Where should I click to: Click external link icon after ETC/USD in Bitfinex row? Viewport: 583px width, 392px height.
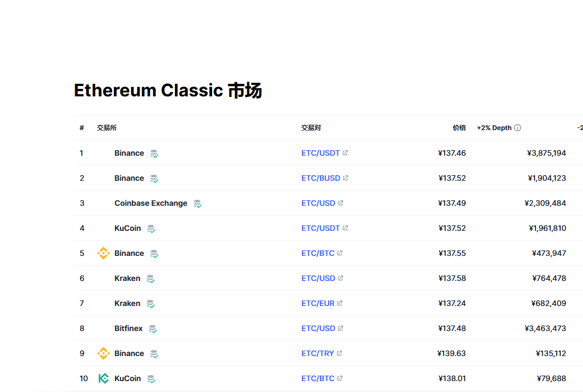[x=340, y=328]
